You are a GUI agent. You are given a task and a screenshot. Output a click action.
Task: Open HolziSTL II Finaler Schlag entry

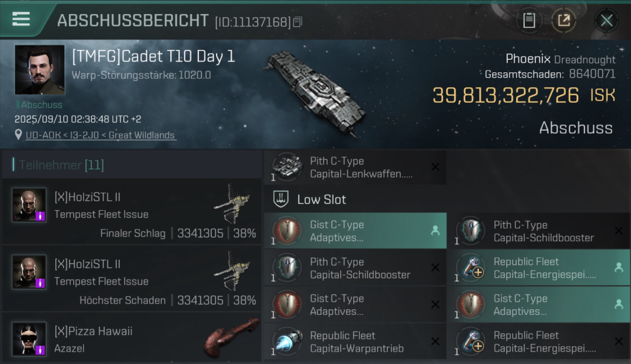click(x=131, y=214)
